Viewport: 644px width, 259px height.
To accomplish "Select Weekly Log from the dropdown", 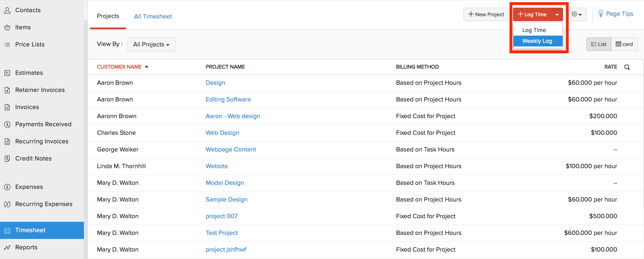I will [x=537, y=41].
